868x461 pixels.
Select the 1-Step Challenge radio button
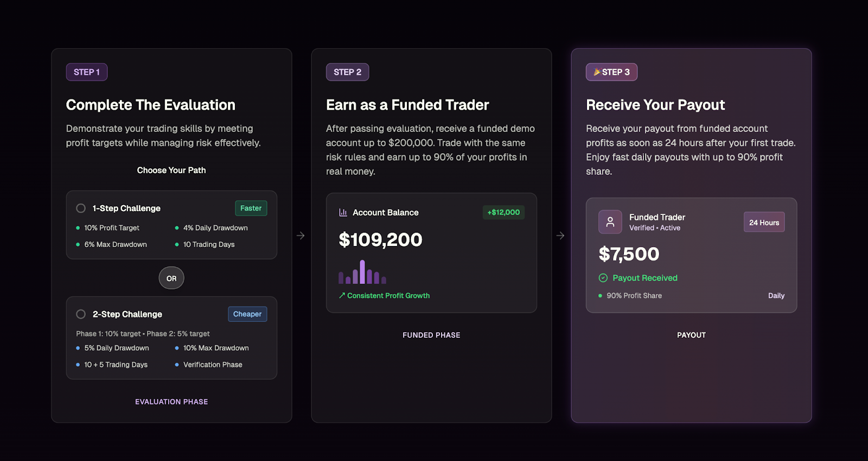(81, 208)
